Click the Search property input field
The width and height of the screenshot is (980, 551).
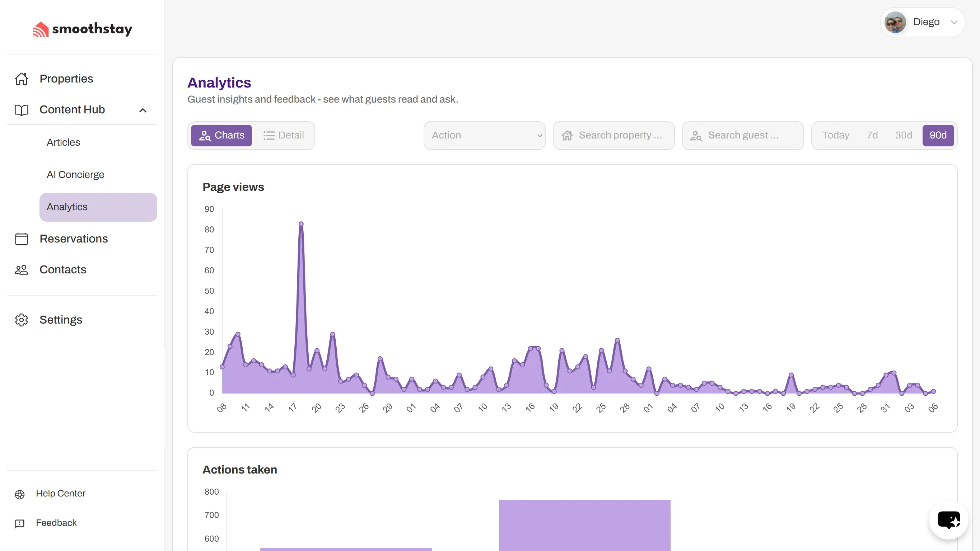click(613, 135)
